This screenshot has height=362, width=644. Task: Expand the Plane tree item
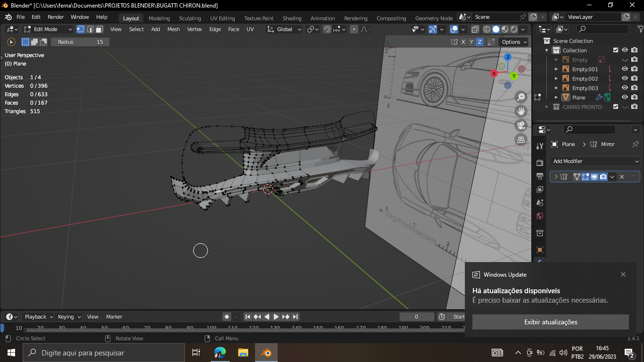click(x=556, y=98)
